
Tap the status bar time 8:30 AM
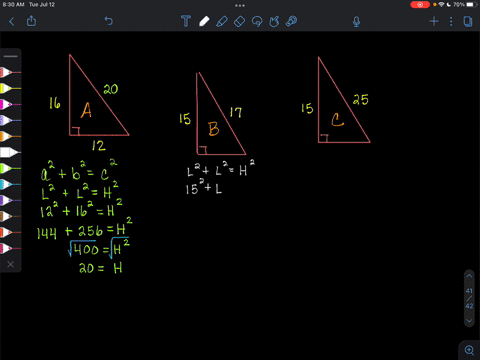(13, 5)
